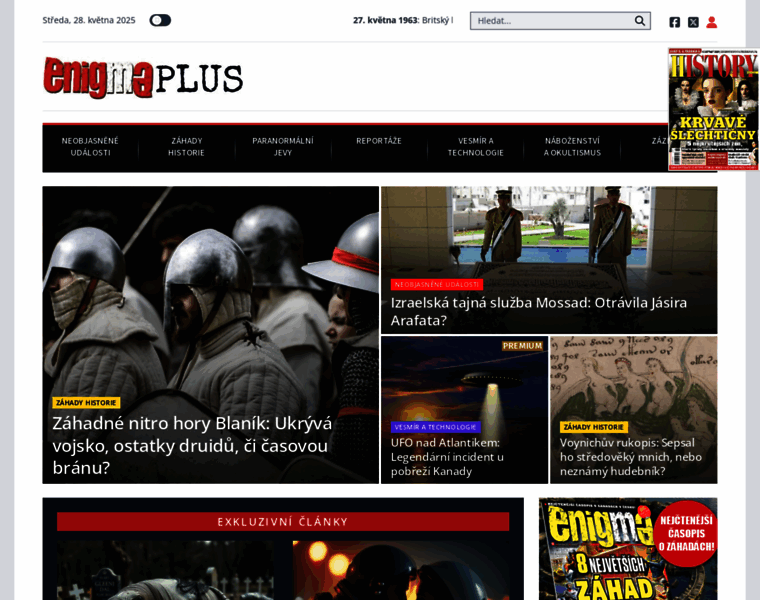Open Reportáže menu item
Screen dimensions: 760x600
(x=379, y=141)
